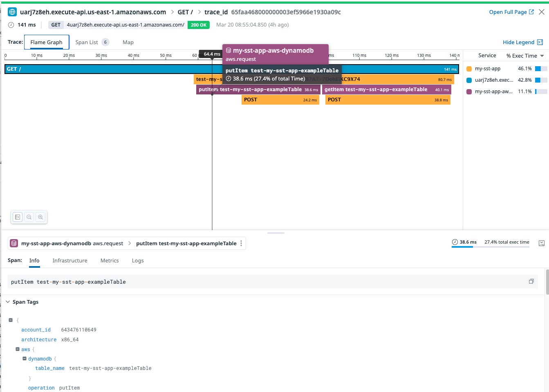Click the external link icon beside Open Full Page
This screenshot has width=549, height=392.
point(531,12)
